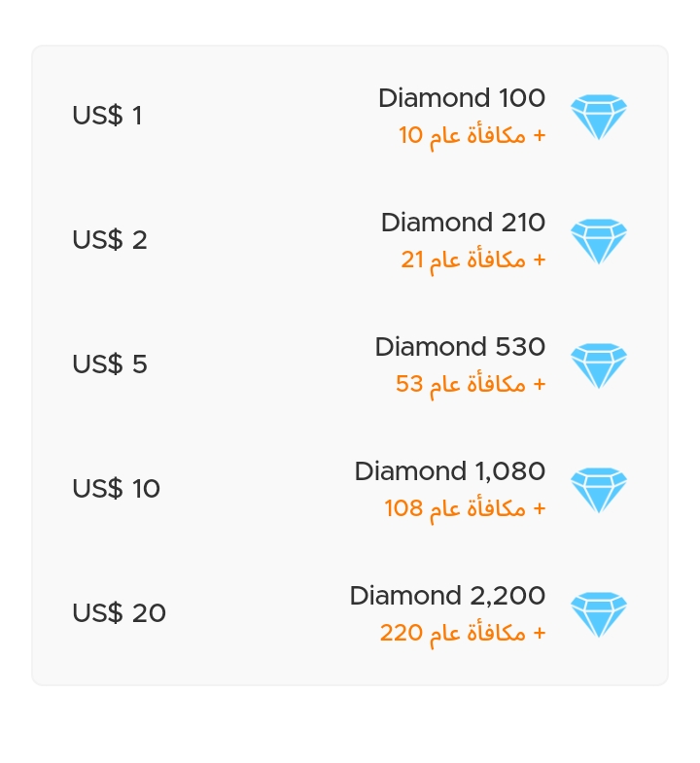Viewport: 700px width, 763px height.
Task: Click the diamond icon beside Diamond 210
Action: point(598,241)
